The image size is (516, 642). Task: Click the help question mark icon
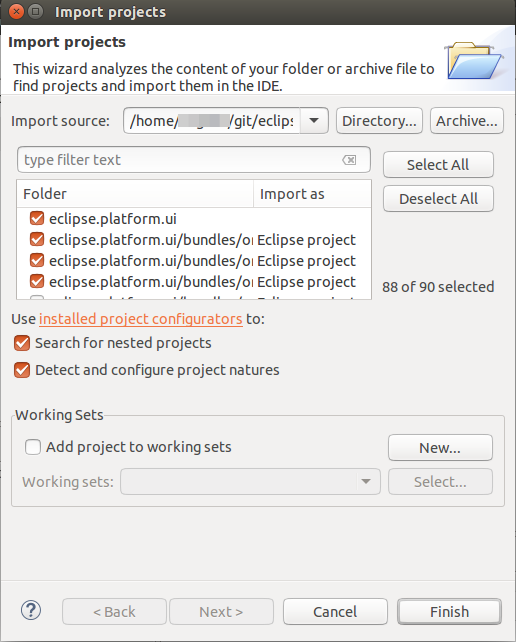click(x=31, y=610)
